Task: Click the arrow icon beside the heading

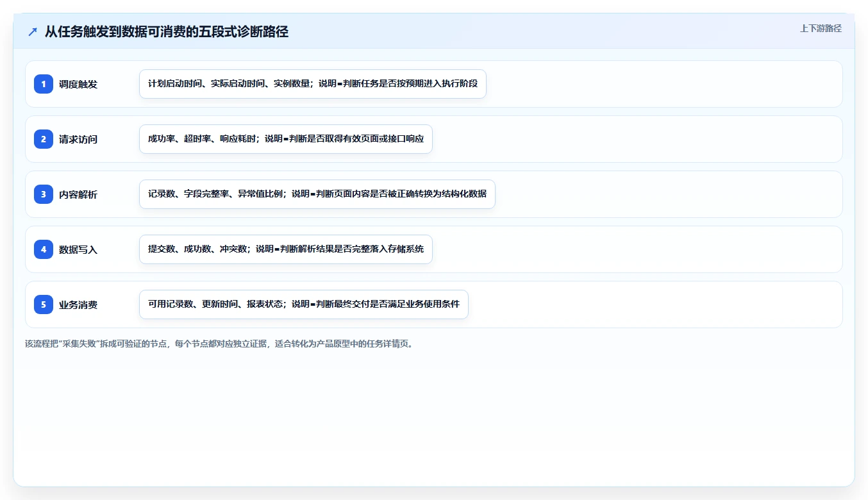Action: (x=33, y=32)
